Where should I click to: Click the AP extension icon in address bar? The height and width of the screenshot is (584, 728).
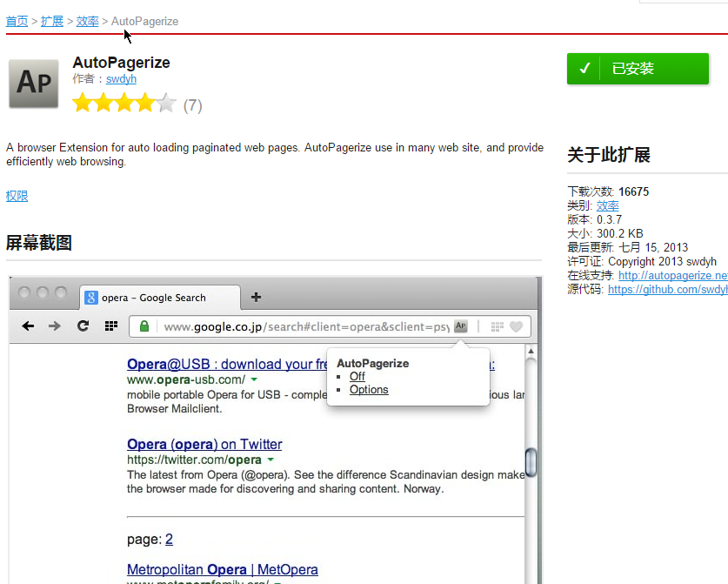pos(461,326)
